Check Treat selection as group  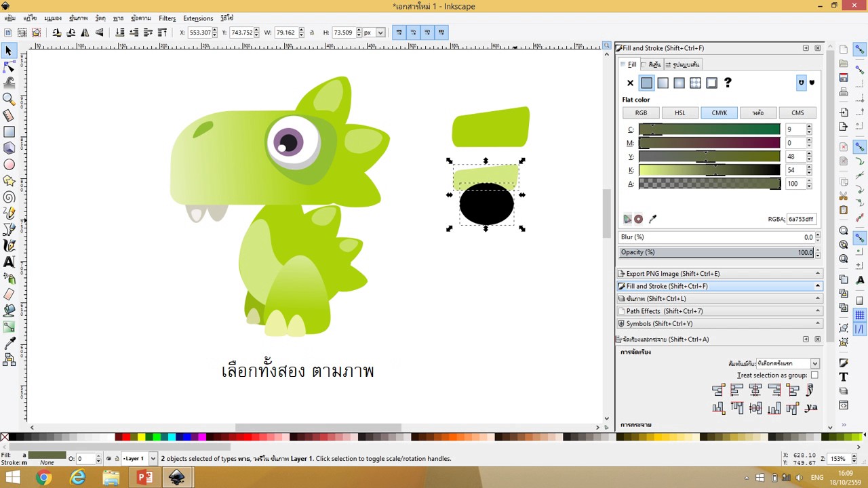point(814,375)
